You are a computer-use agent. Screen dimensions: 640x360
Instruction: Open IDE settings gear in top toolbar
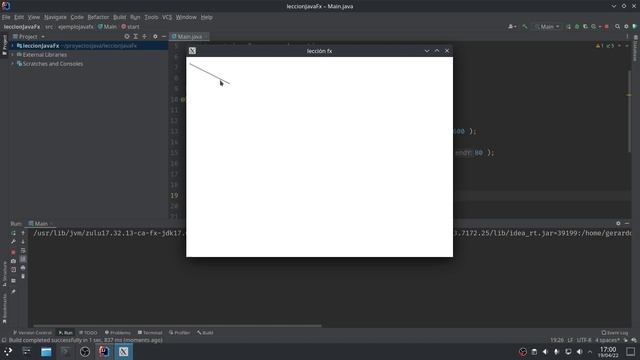[626, 27]
